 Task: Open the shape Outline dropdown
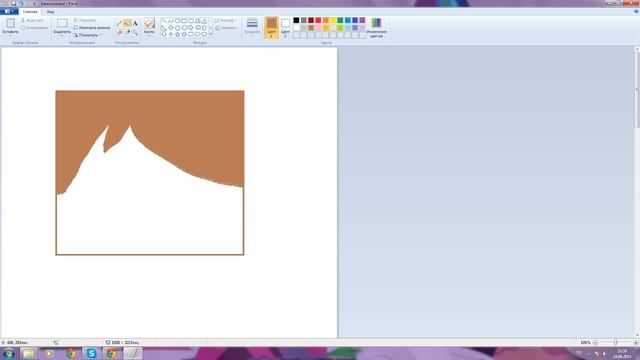pos(226,20)
